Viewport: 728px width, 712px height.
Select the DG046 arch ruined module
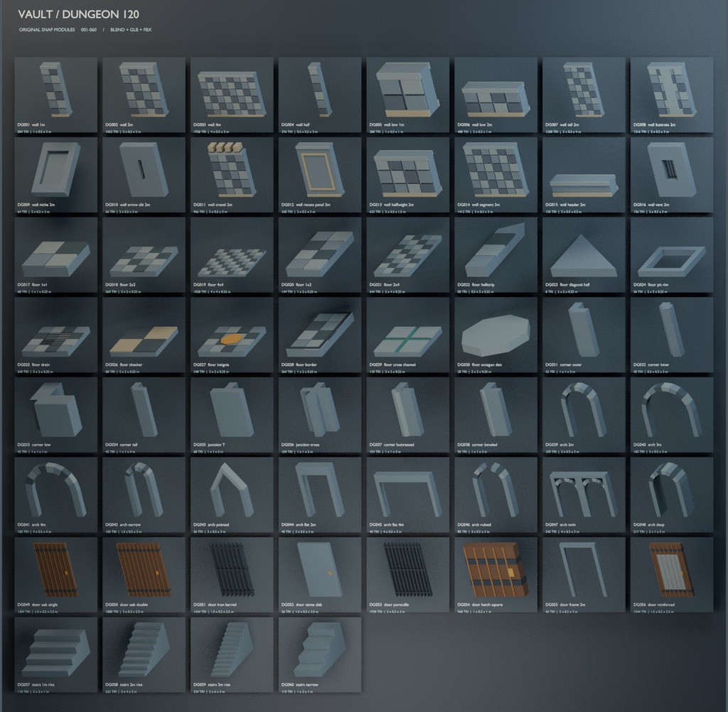pos(496,495)
